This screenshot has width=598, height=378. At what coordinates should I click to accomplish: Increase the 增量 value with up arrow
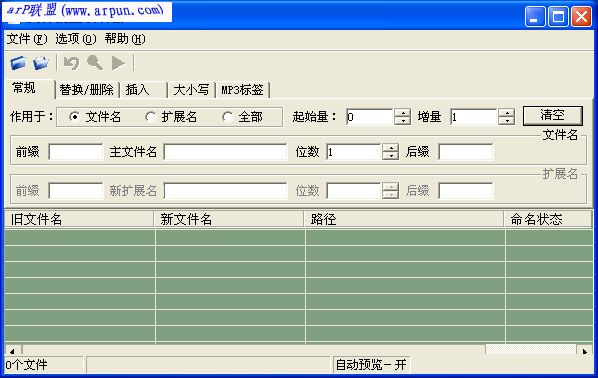click(x=506, y=113)
